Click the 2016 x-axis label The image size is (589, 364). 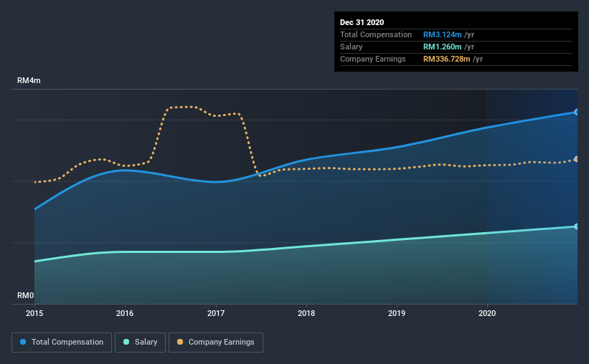pyautogui.click(x=125, y=313)
